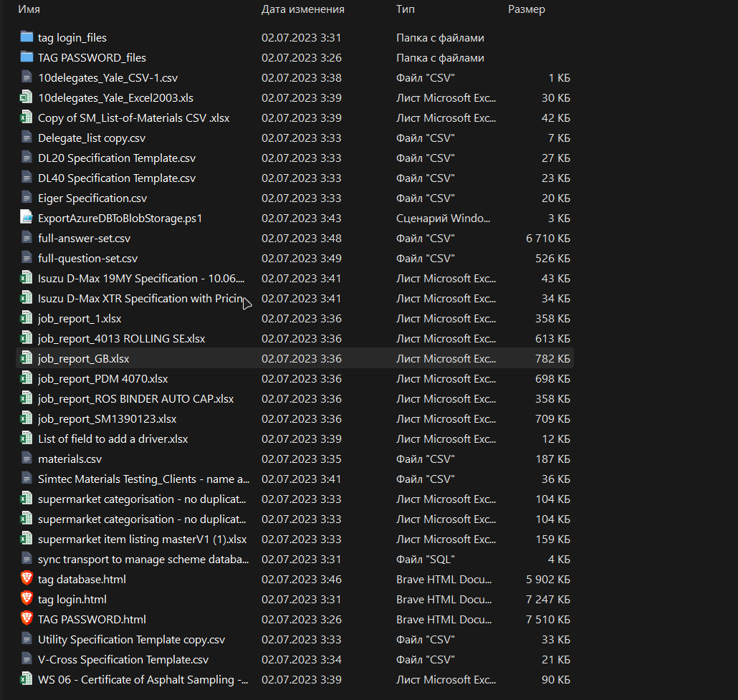The image size is (738, 700).
Task: Select file name supermarket item listing masterV1 (1).xlsx
Action: (142, 540)
